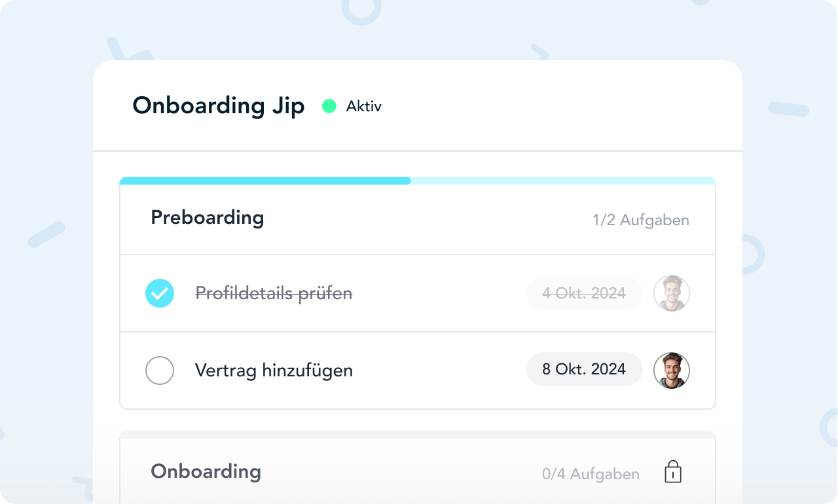Click the filled part of the Preboarding progress bar
This screenshot has height=504, width=838.
point(265,181)
